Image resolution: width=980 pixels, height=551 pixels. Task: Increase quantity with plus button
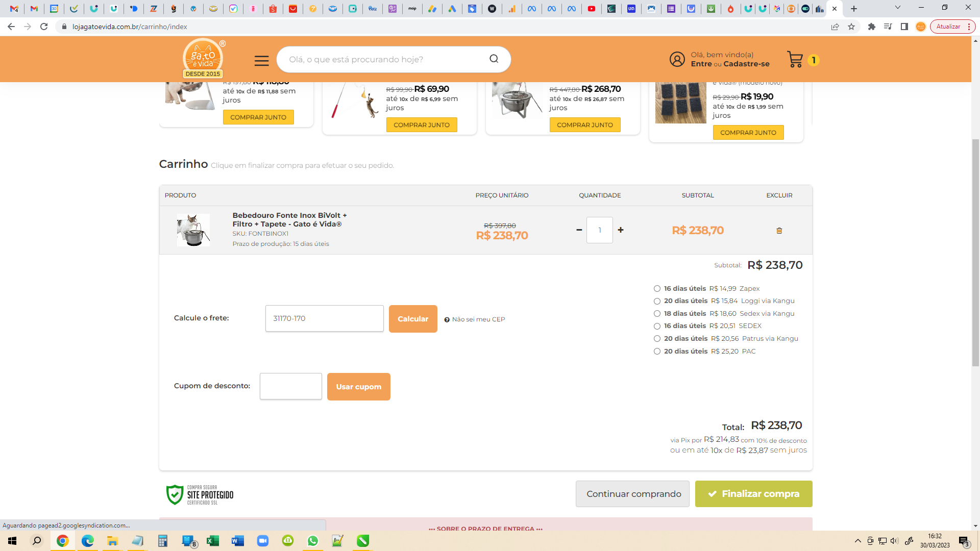(x=621, y=230)
